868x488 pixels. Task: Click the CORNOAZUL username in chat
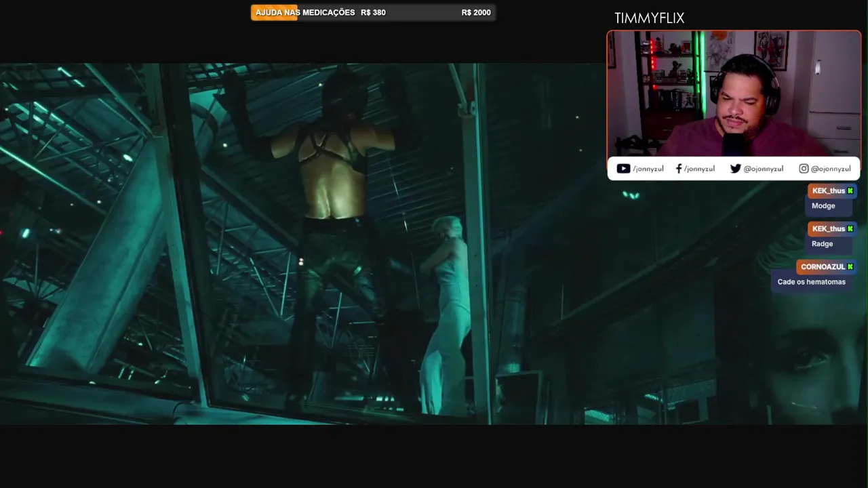point(823,267)
